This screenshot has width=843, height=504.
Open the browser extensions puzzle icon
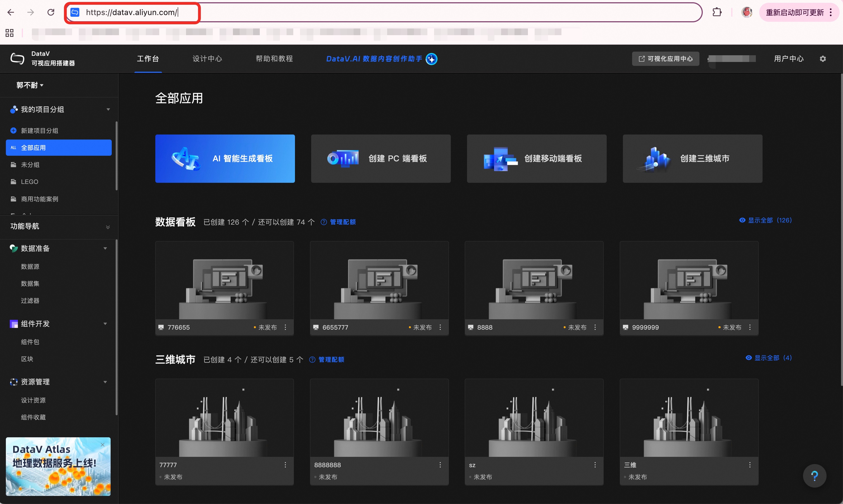pos(717,12)
